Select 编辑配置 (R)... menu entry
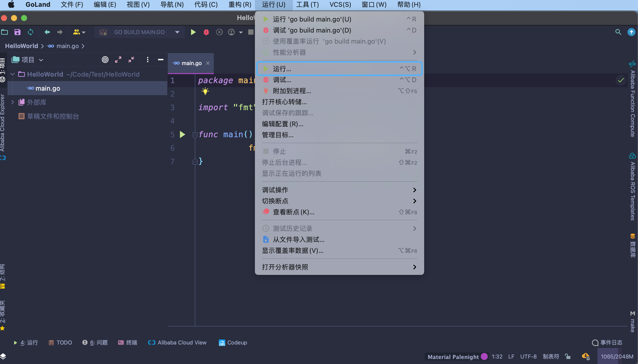This screenshot has height=364, width=638. [282, 124]
